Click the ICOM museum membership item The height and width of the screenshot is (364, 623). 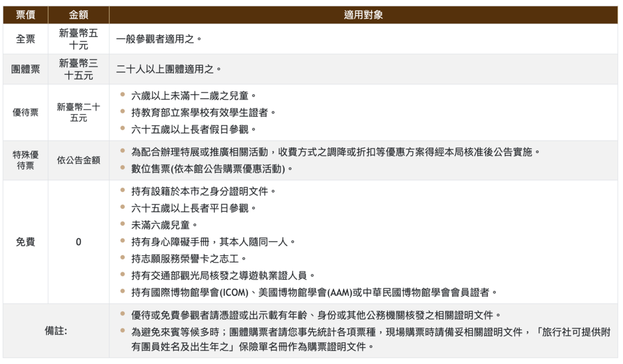[314, 292]
